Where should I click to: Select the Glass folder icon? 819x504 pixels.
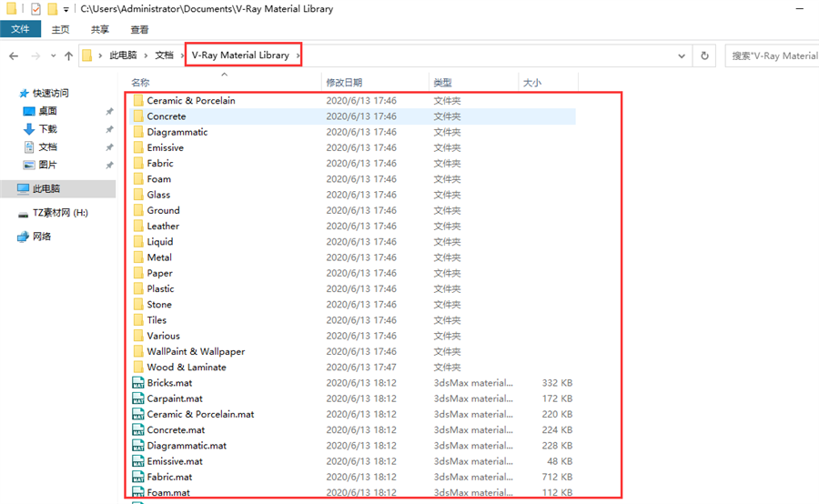(x=138, y=195)
